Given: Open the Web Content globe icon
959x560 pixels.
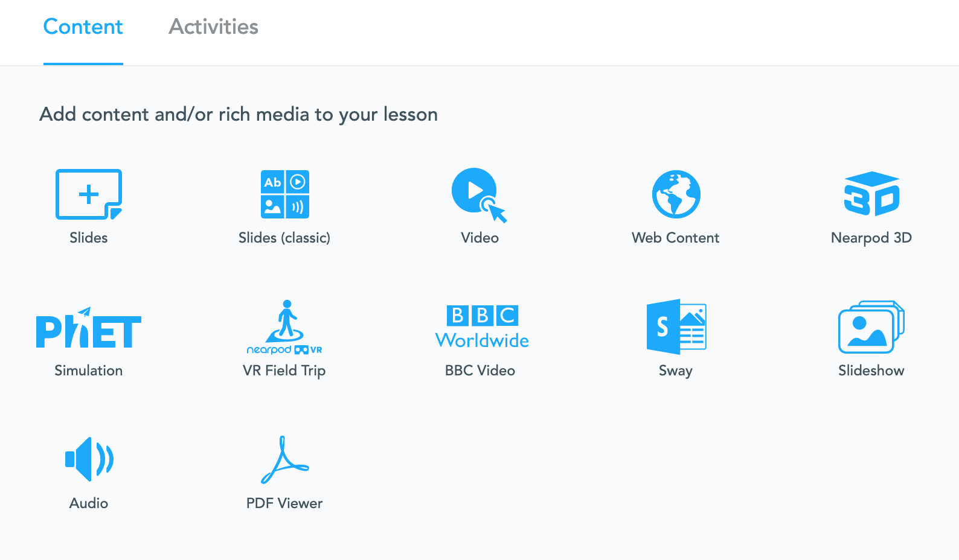Looking at the screenshot, I should (676, 194).
